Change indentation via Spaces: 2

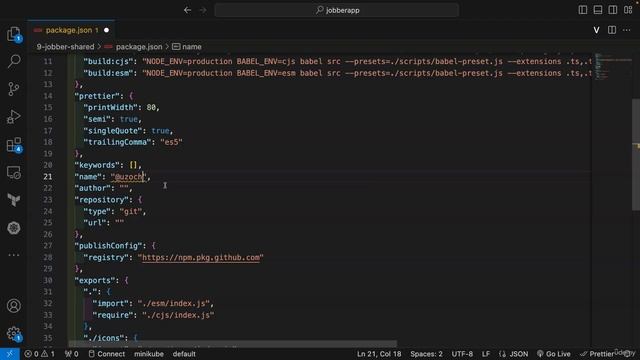[427, 354]
